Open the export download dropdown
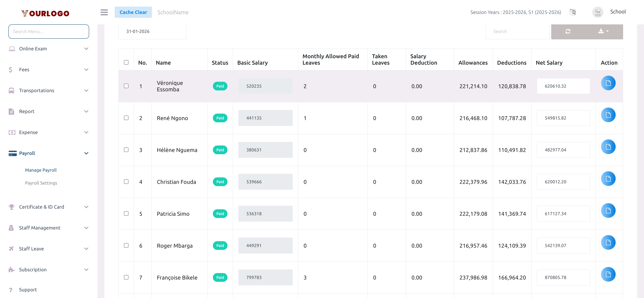Viewport: 644px width, 298px height. (603, 31)
